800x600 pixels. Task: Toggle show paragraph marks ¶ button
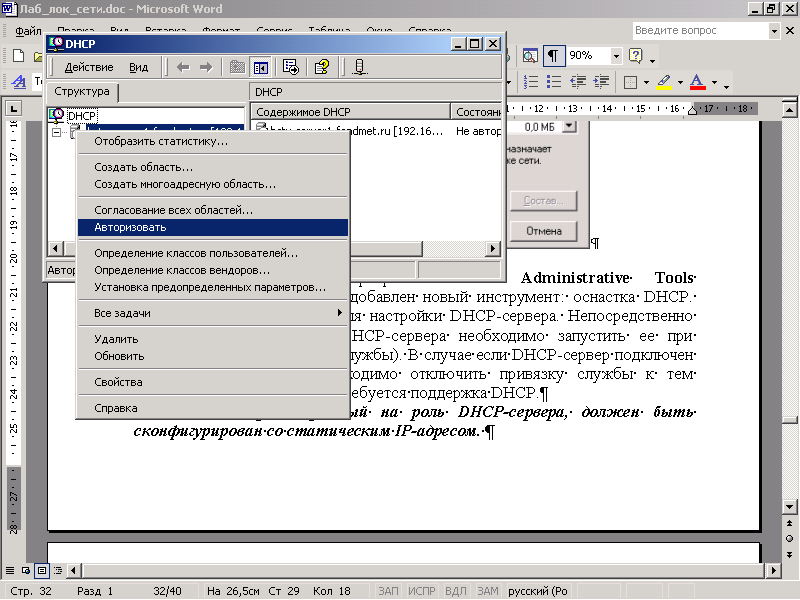tap(554, 56)
